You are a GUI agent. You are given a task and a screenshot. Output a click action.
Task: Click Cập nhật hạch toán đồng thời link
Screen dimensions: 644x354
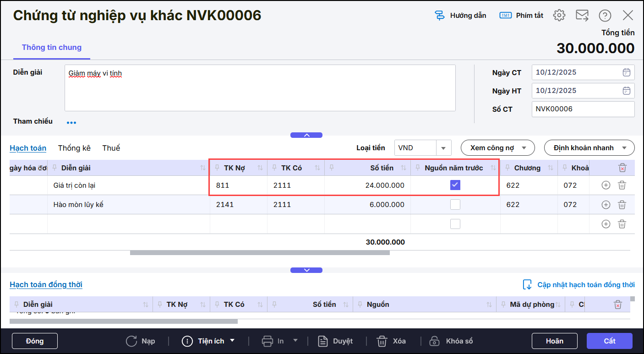(x=585, y=285)
